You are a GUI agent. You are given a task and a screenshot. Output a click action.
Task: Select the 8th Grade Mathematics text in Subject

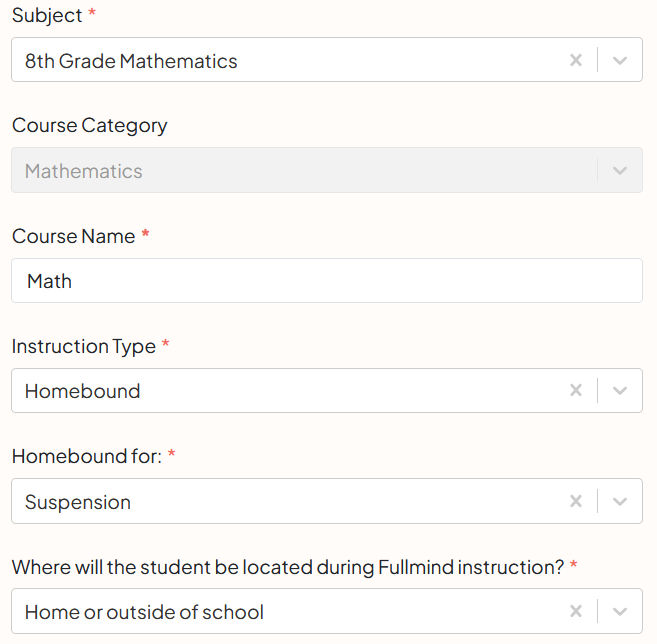point(131,61)
